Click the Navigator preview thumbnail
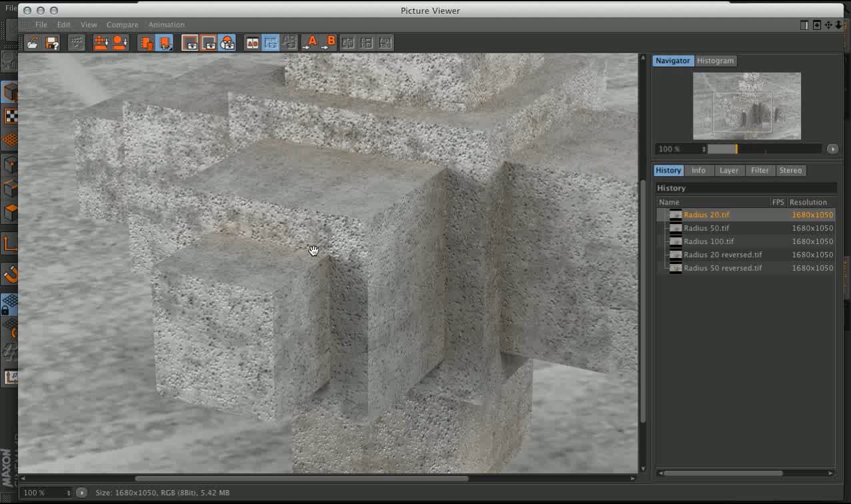Image resolution: width=851 pixels, height=504 pixels. pyautogui.click(x=746, y=106)
